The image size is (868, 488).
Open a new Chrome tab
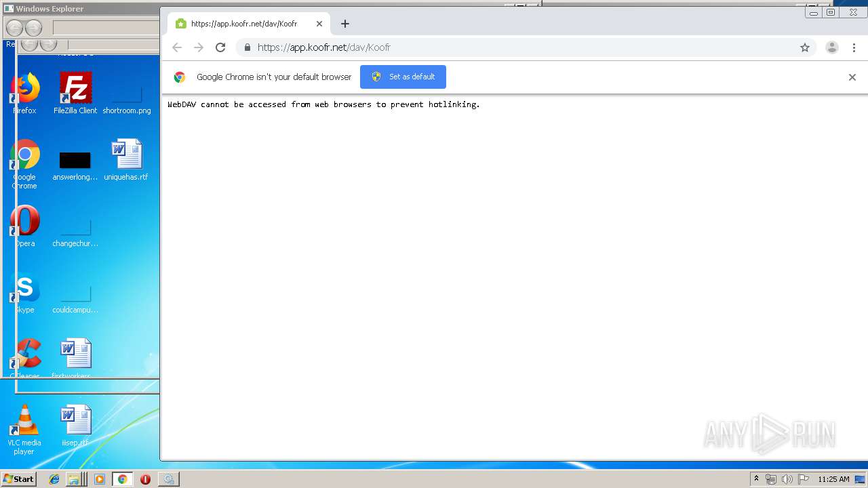point(345,24)
